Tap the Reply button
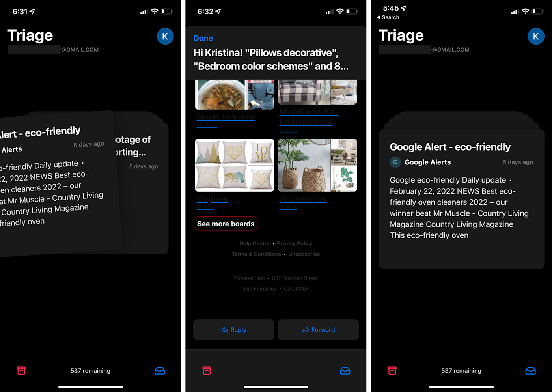Screen dimensions: 552x392 pos(233,330)
